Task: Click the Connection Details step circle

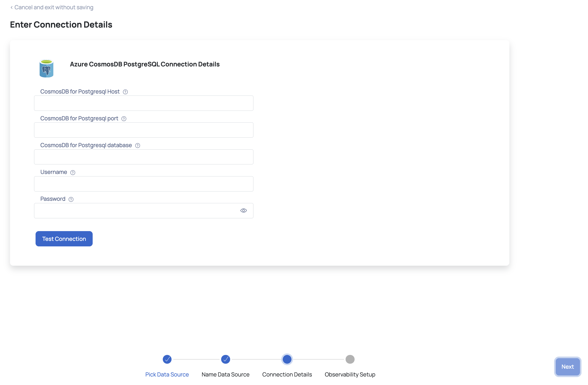Action: [x=287, y=359]
